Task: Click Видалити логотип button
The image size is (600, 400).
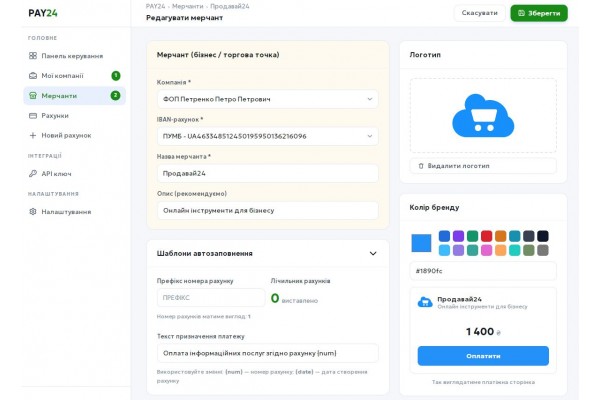Action: pyautogui.click(x=483, y=166)
